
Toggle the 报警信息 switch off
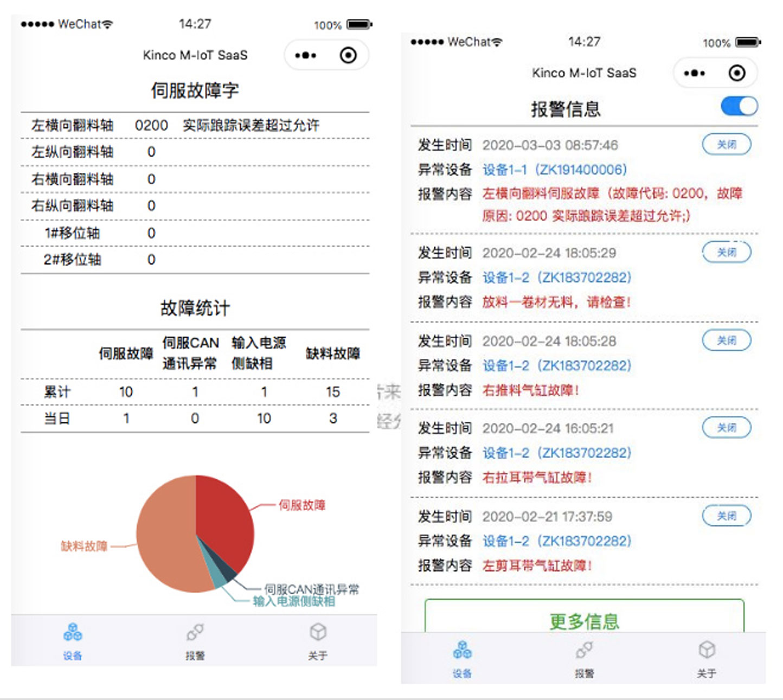739,106
